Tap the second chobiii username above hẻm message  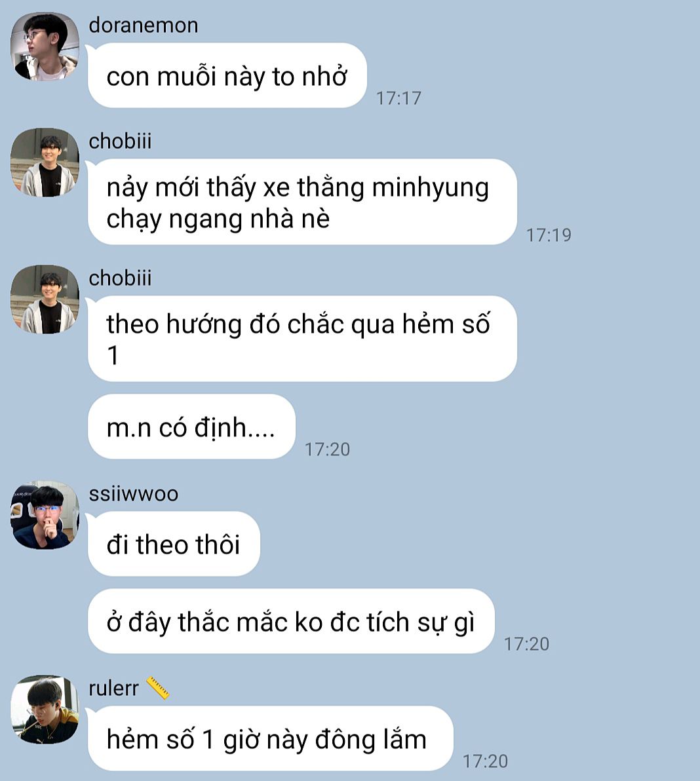point(120,278)
